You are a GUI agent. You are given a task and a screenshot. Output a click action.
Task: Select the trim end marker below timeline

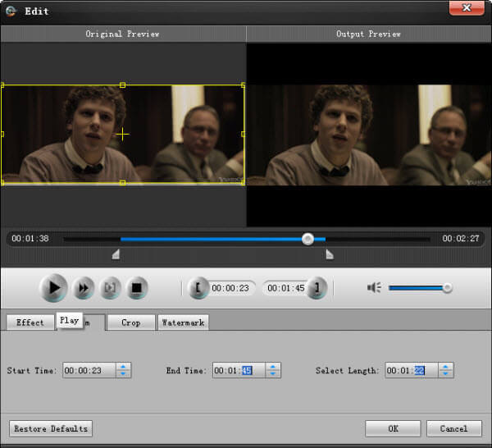point(330,254)
